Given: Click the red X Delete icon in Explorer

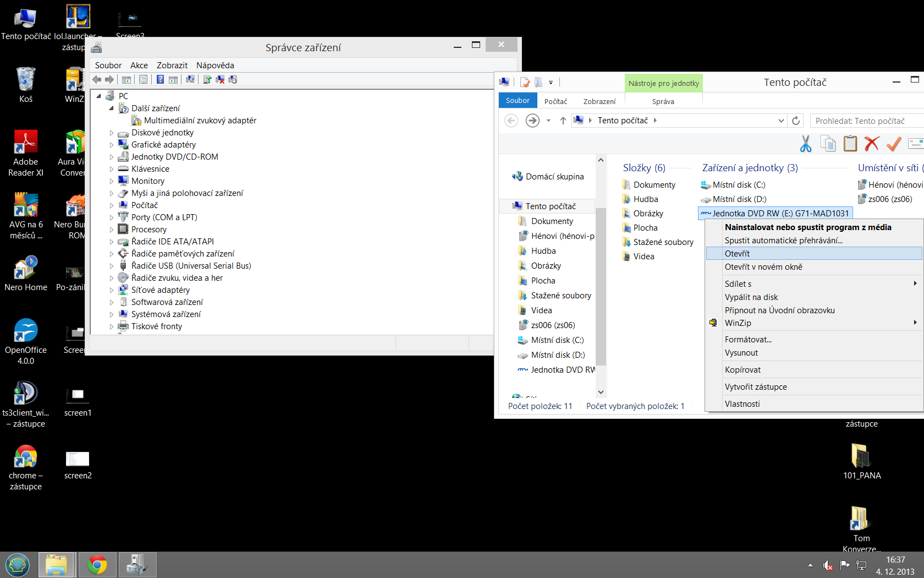Looking at the screenshot, I should click(872, 144).
